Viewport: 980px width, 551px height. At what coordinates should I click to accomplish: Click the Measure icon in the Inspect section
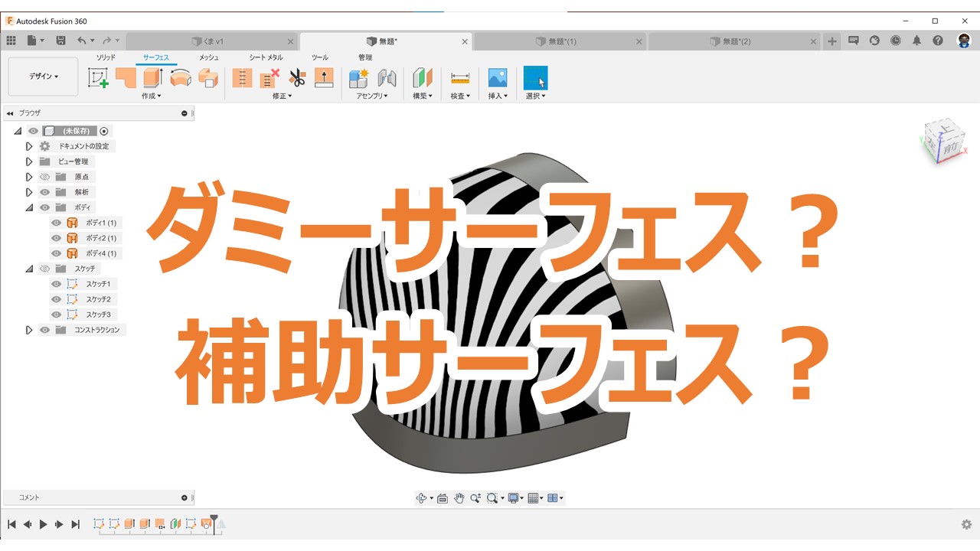tap(459, 77)
